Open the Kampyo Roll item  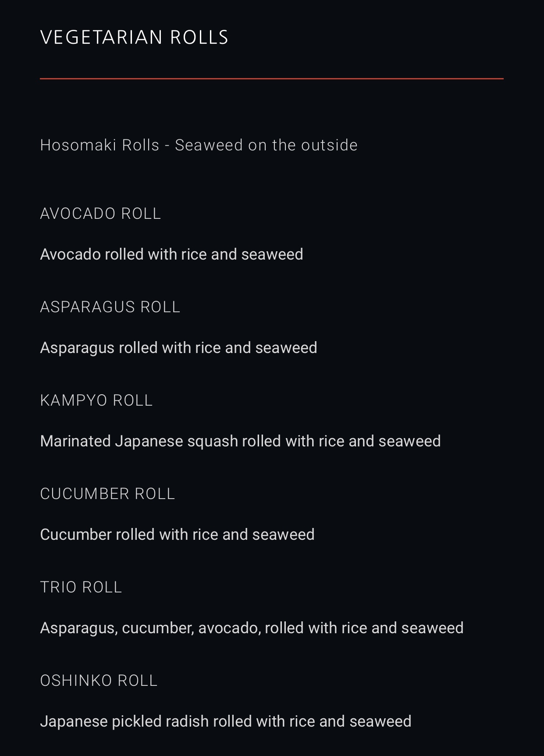[x=96, y=400]
